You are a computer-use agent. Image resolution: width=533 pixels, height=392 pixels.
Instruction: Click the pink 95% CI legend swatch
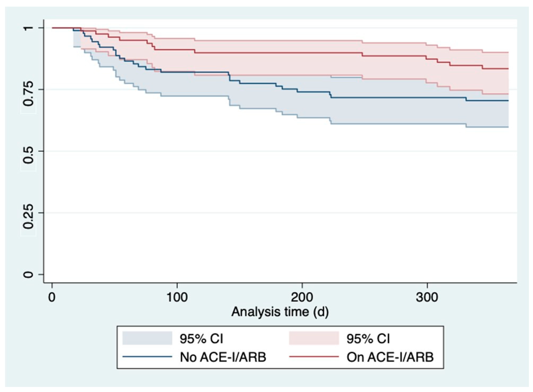pyautogui.click(x=314, y=338)
